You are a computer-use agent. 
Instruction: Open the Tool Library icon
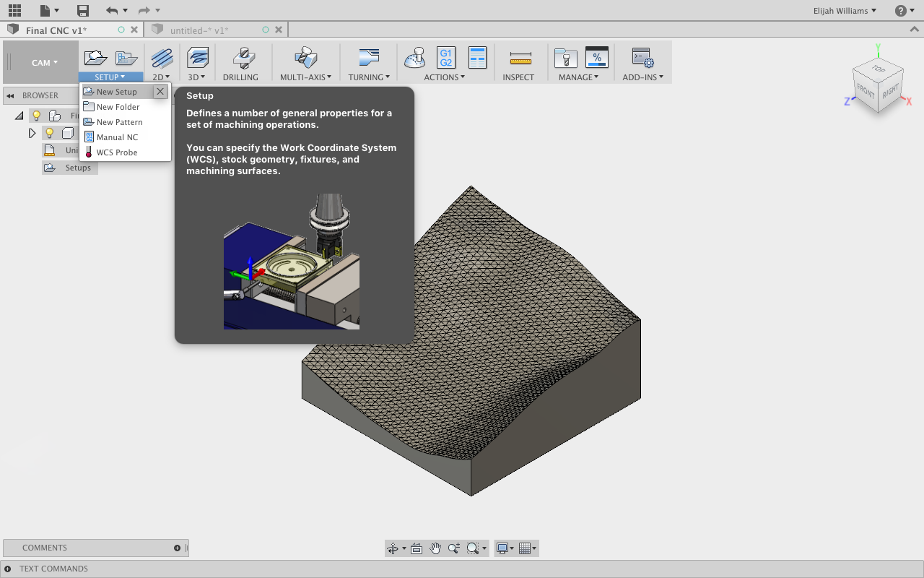(x=565, y=58)
